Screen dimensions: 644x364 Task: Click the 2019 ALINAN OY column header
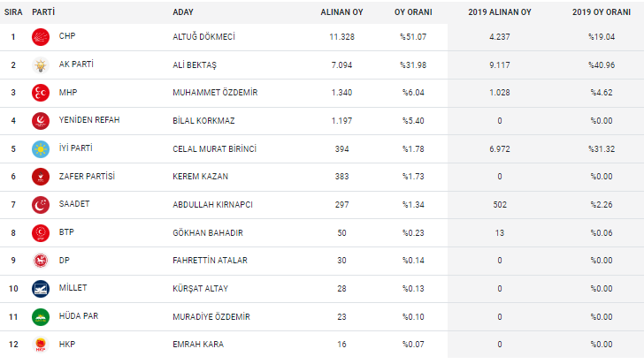pyautogui.click(x=500, y=12)
